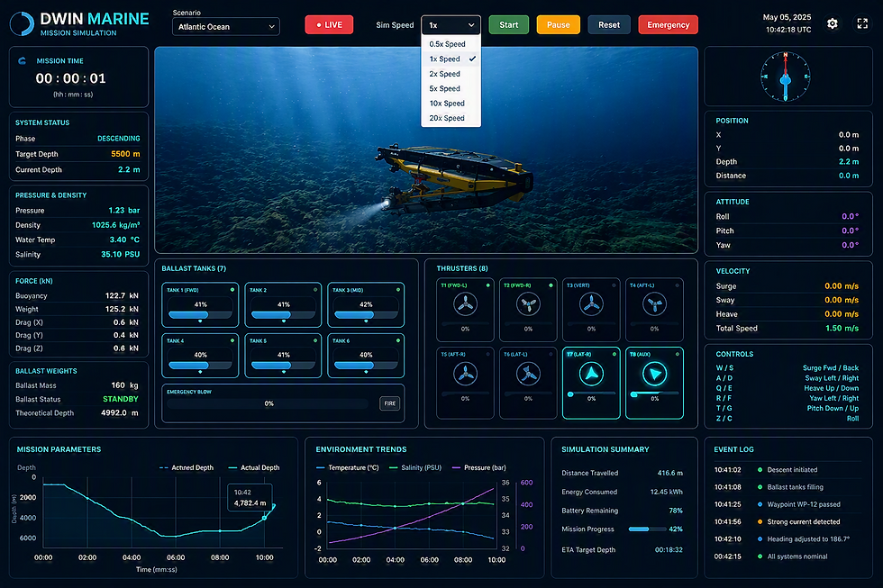Choose 0.5x Speed option
Viewport: 883px width, 588px height.
point(451,44)
